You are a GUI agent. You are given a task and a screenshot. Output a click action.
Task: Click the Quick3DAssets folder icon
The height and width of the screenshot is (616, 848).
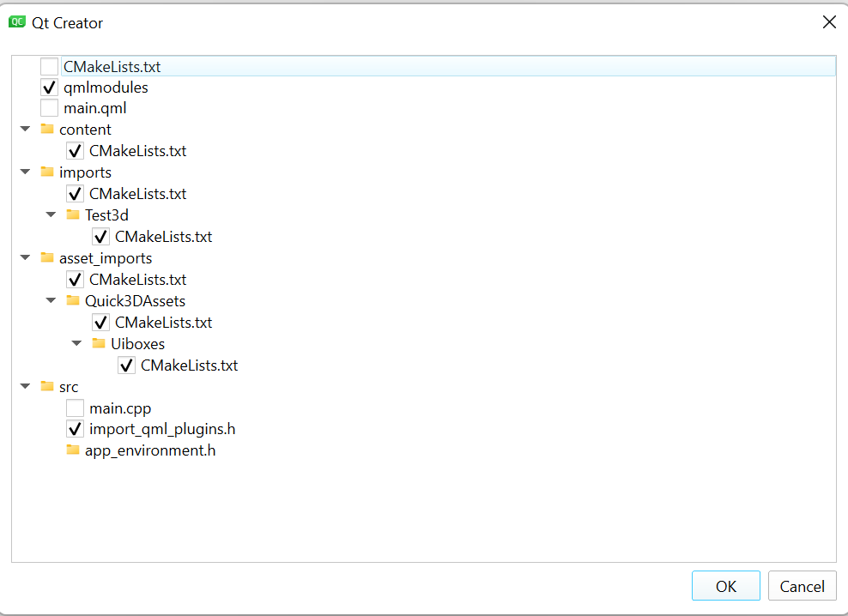(73, 300)
